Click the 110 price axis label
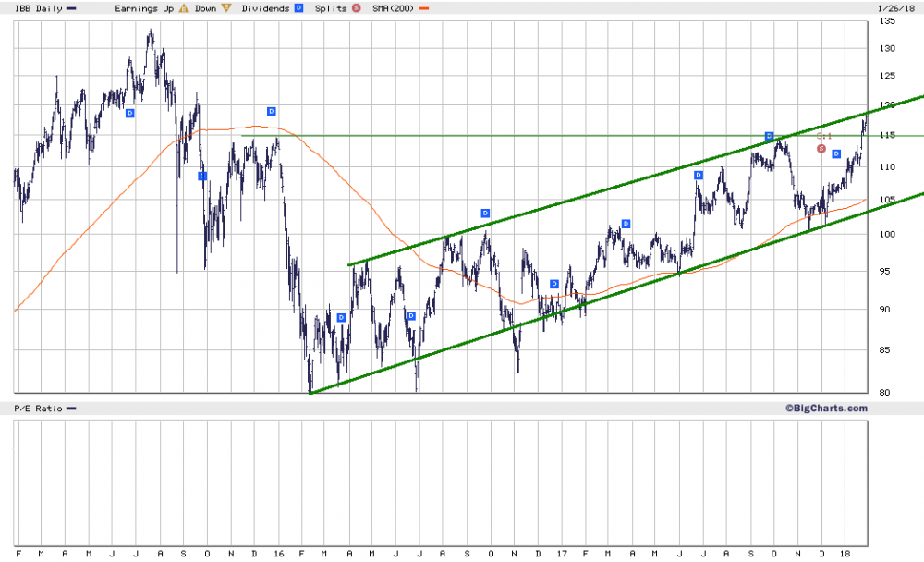Image resolution: width=924 pixels, height=562 pixels. pyautogui.click(x=887, y=167)
